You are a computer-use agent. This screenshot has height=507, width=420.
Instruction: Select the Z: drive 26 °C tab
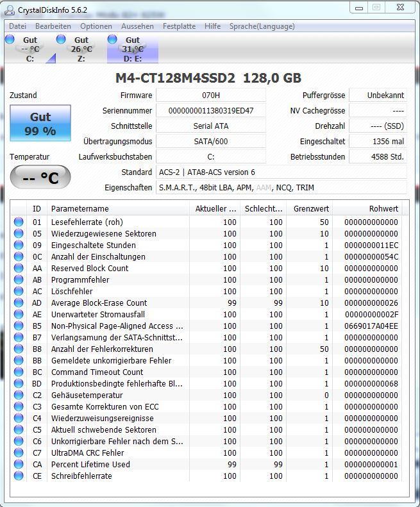(x=81, y=49)
